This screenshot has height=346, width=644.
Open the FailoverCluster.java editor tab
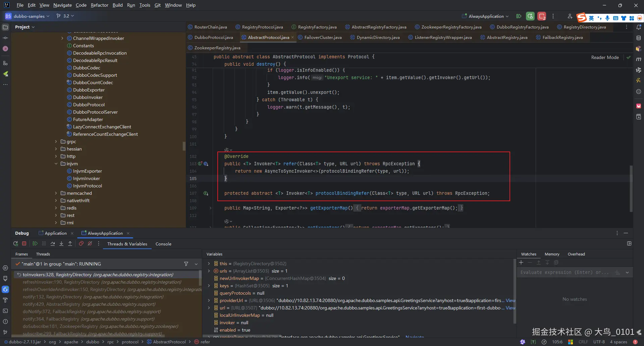click(323, 38)
